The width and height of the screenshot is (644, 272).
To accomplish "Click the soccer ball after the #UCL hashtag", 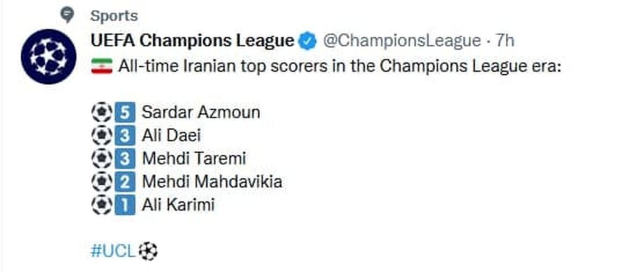I will point(148,251).
